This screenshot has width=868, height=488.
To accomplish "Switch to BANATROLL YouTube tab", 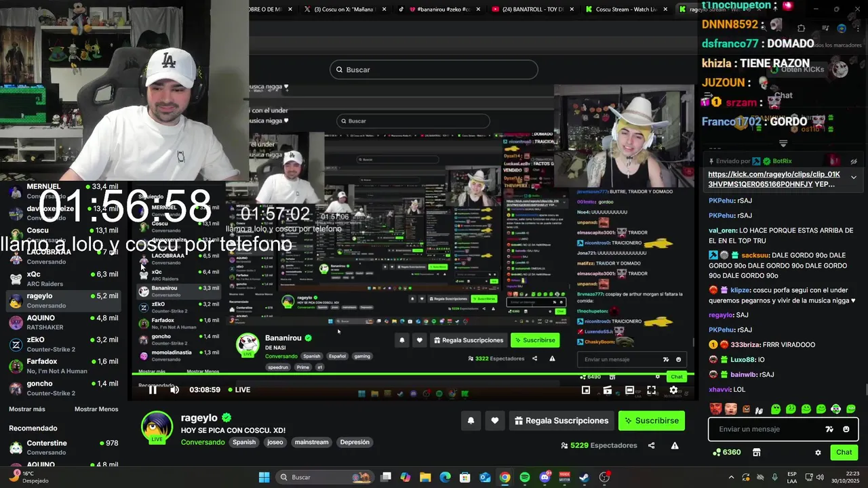I will [533, 9].
